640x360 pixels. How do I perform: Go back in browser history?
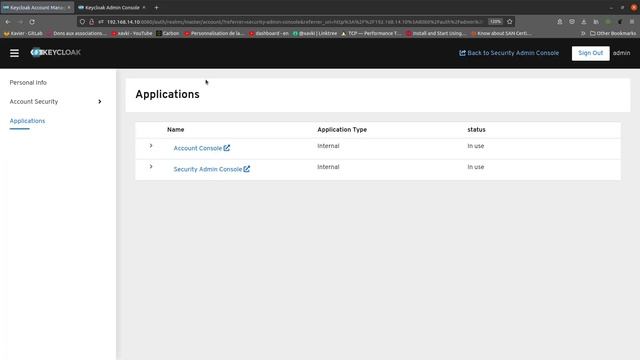(8, 22)
